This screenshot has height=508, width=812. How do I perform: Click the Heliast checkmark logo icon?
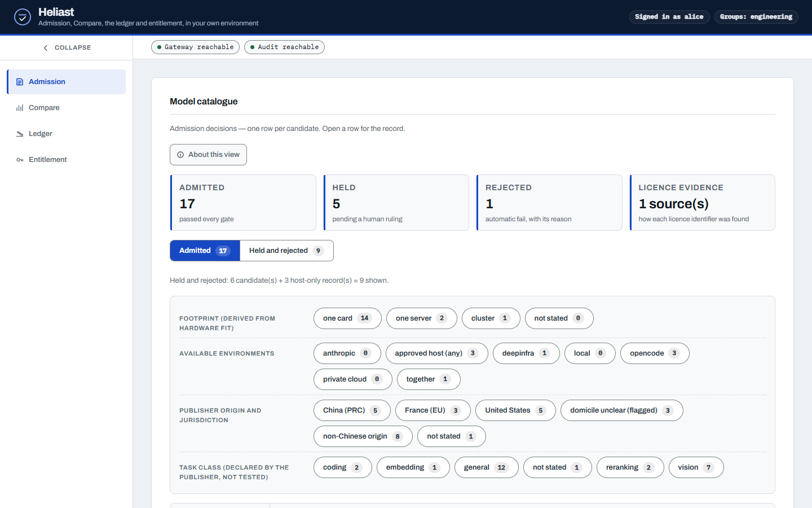point(23,17)
